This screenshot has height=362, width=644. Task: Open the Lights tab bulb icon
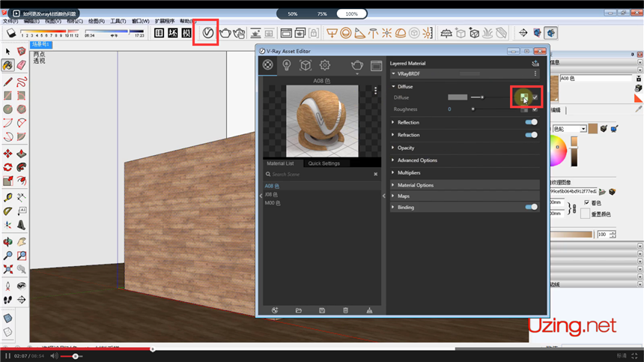[287, 66]
